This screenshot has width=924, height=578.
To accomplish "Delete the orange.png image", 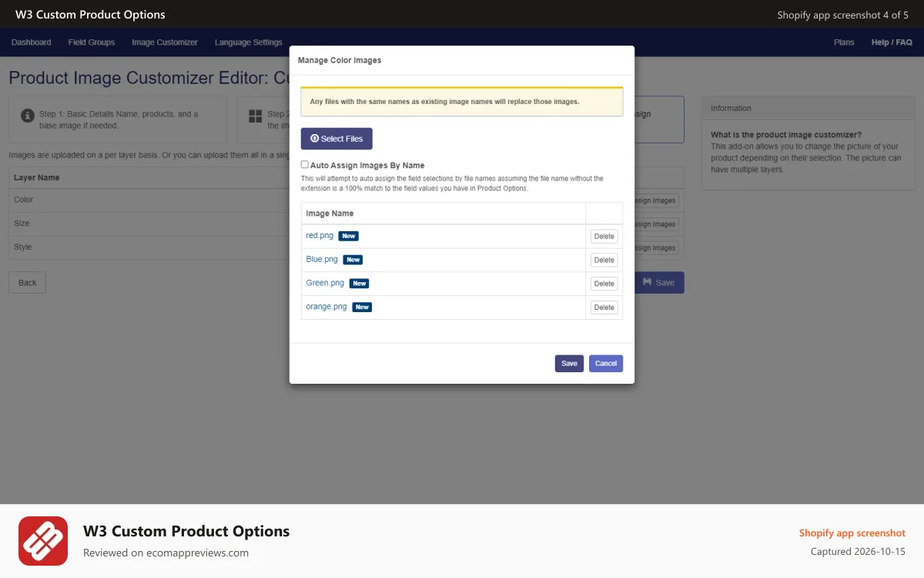I will coord(604,307).
